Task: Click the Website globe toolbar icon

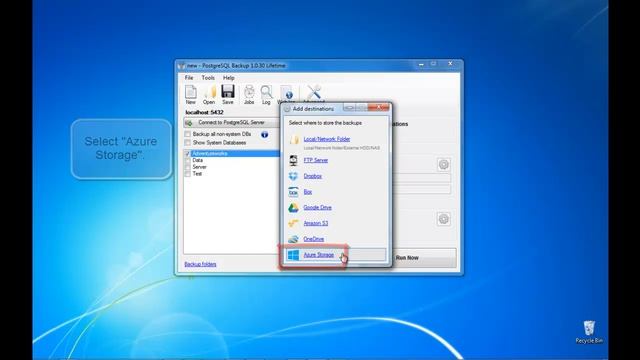Action: [286, 93]
